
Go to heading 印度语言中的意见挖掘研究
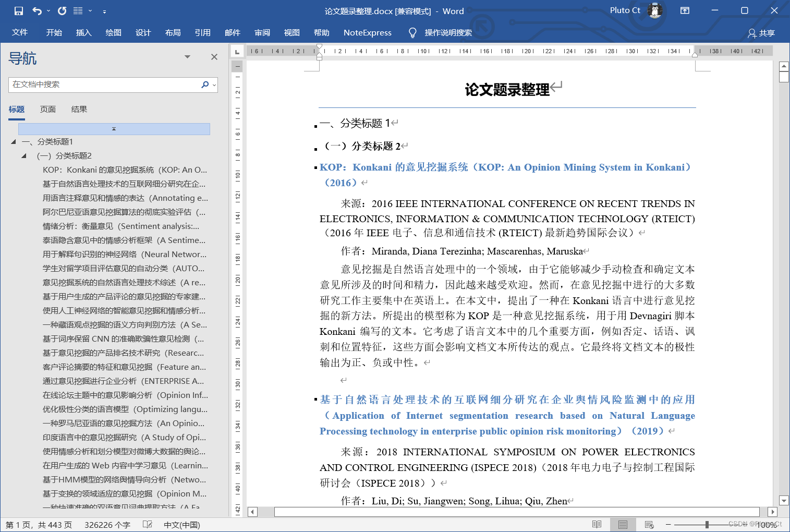[x=125, y=438]
